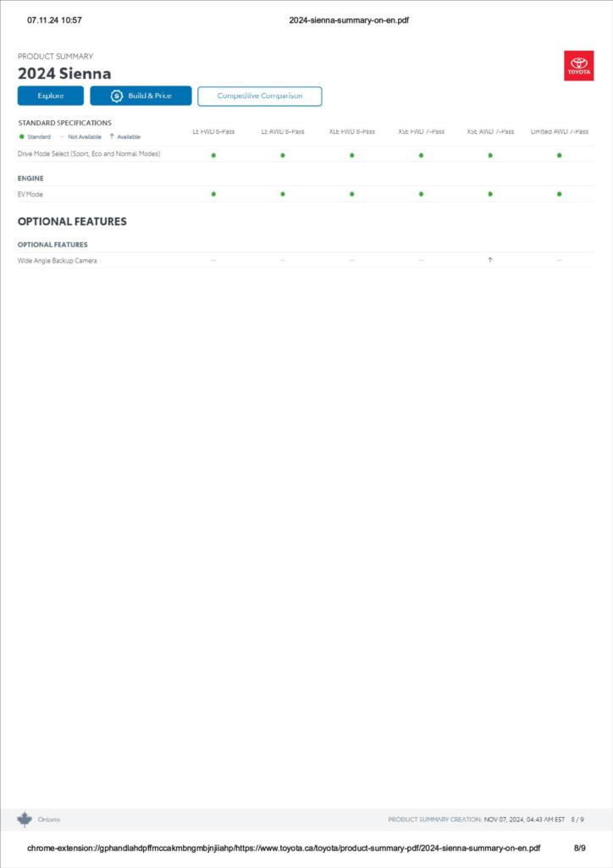Click the Ontario region label

[x=49, y=820]
